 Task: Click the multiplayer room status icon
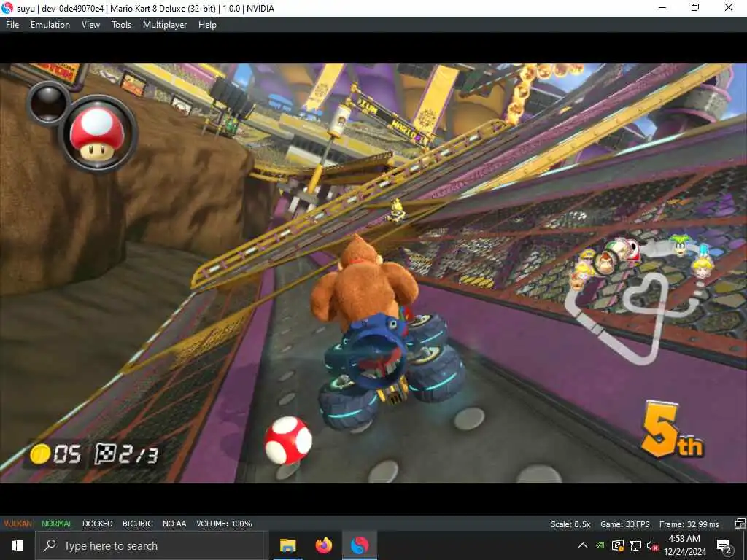pyautogui.click(x=740, y=524)
